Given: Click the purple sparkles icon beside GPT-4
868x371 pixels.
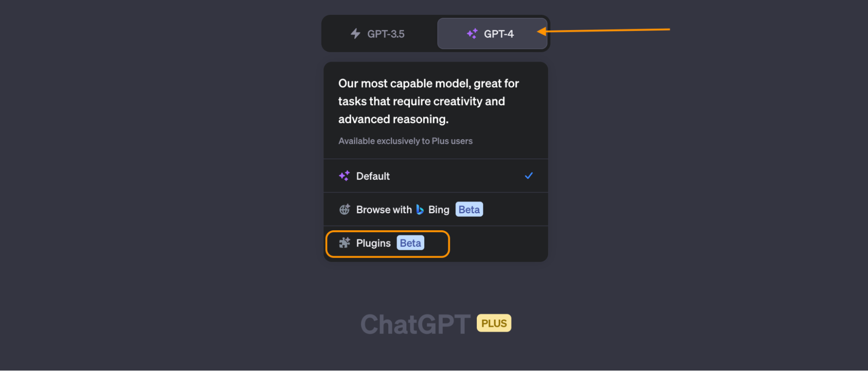Looking at the screenshot, I should point(472,33).
